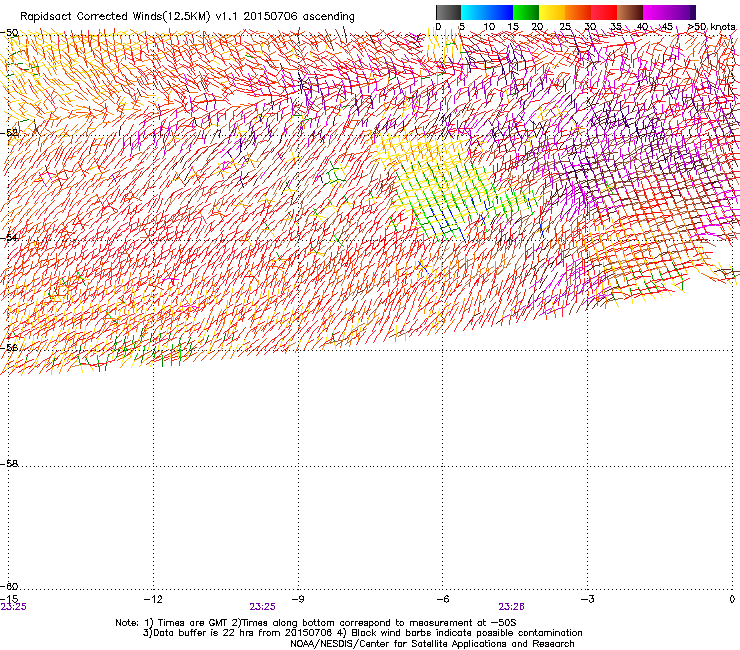Click the Rapidscat Corrected Winds title text
This screenshot has width=740, height=650.
pos(187,16)
